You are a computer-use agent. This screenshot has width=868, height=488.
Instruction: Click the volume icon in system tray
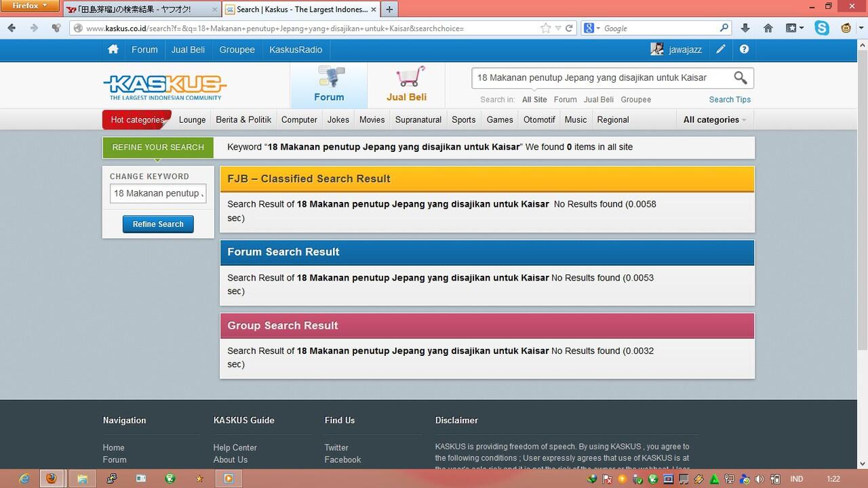pos(760,479)
